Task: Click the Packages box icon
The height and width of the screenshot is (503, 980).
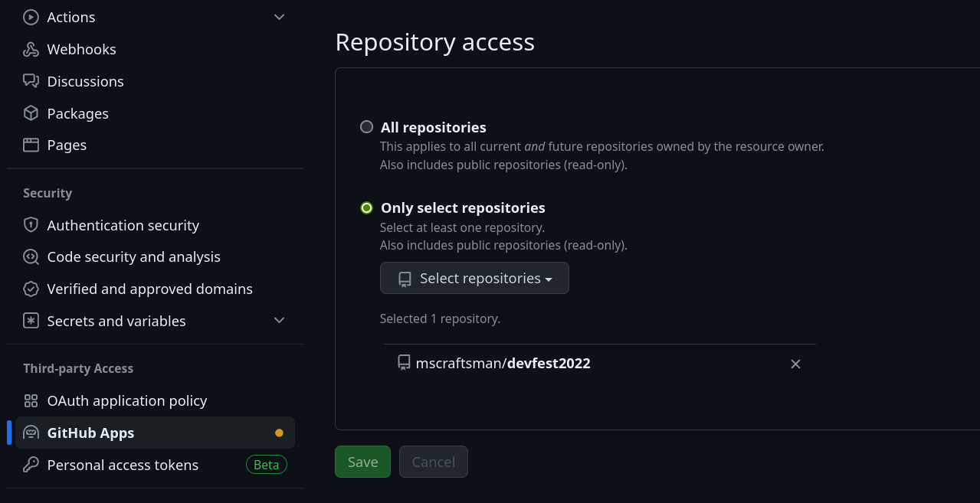Action: tap(31, 113)
